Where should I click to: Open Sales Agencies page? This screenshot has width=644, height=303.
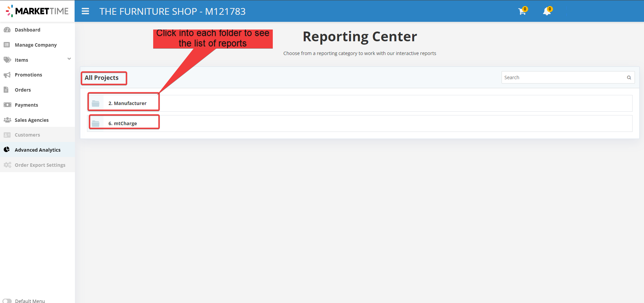[x=32, y=120]
